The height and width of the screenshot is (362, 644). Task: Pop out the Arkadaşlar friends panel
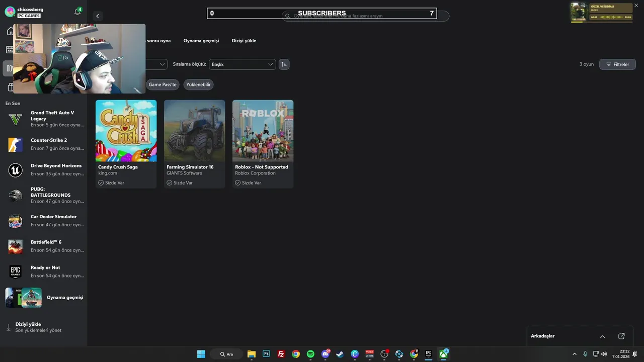coord(621,336)
